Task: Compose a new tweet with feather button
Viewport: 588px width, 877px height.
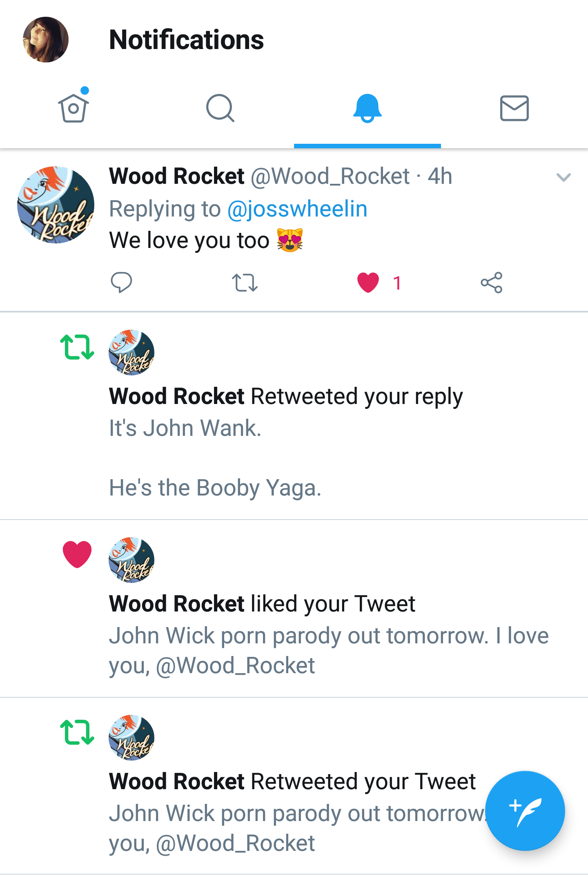Action: point(525,811)
